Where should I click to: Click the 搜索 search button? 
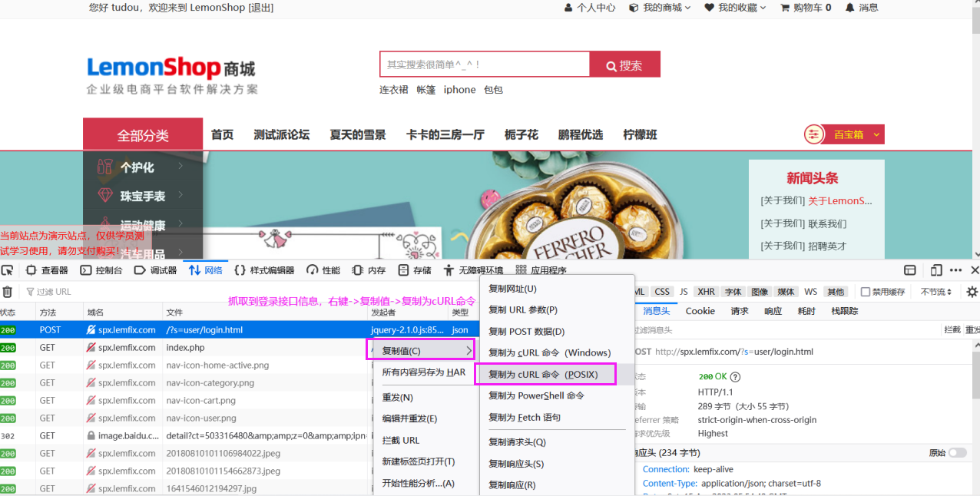coord(624,64)
